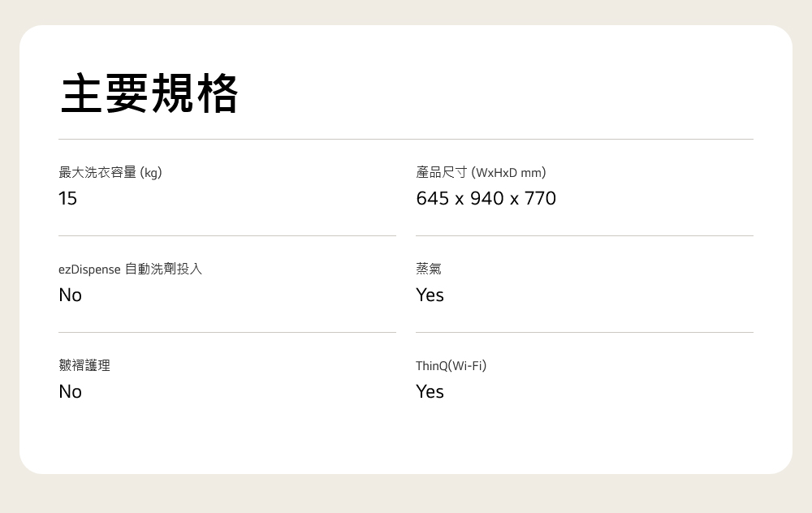Select the 蒸氣 label
The image size is (812, 513).
click(x=429, y=269)
